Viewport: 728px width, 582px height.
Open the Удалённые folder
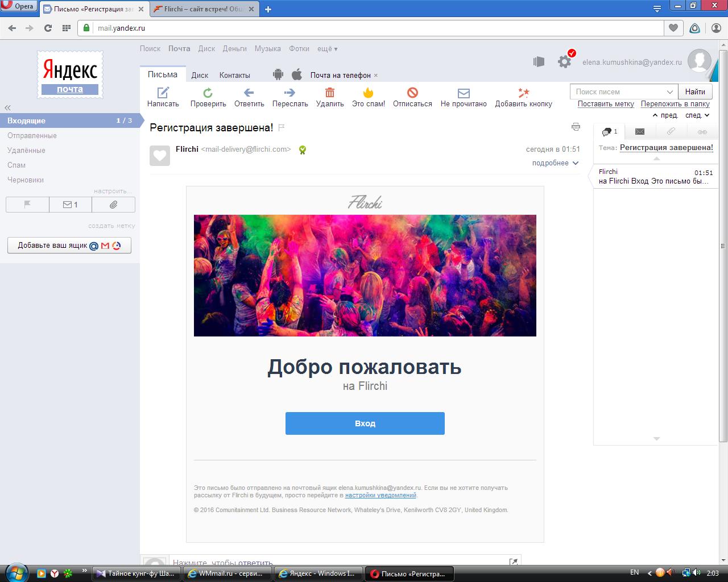point(26,151)
